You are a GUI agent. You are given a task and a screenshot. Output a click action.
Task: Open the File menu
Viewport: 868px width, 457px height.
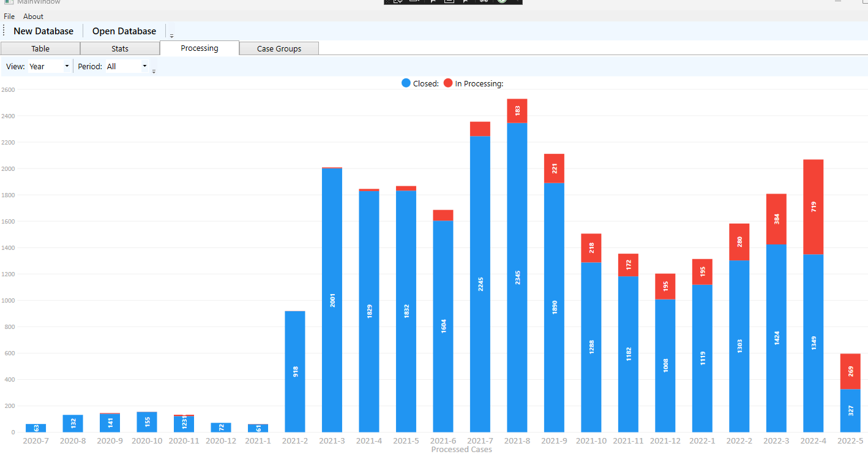click(9, 17)
